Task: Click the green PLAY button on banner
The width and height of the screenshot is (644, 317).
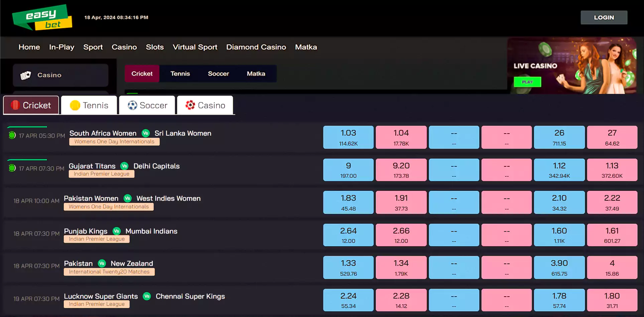Action: tap(527, 82)
